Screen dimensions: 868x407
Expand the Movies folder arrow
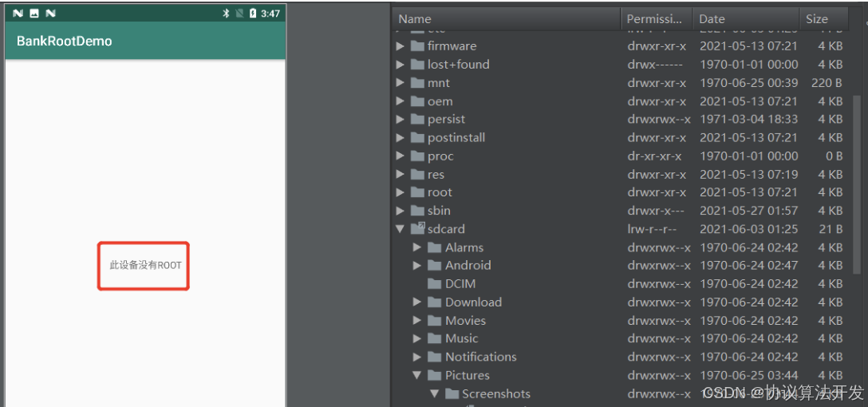pyautogui.click(x=417, y=321)
